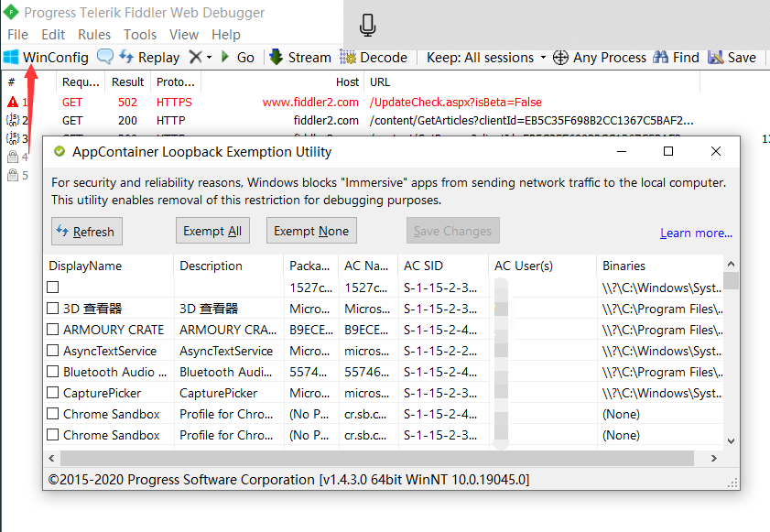Click the Refresh button in Loopback utility

(87, 232)
